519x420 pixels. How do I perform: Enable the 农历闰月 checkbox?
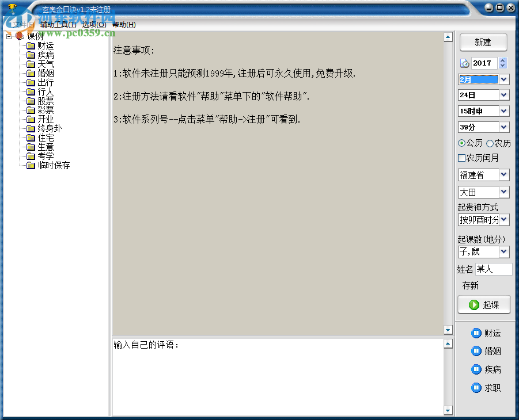[461, 158]
